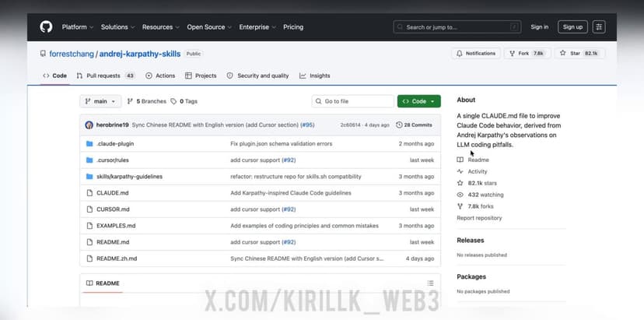The height and width of the screenshot is (320, 644).
Task: Open the main branch selector
Action: pos(100,101)
